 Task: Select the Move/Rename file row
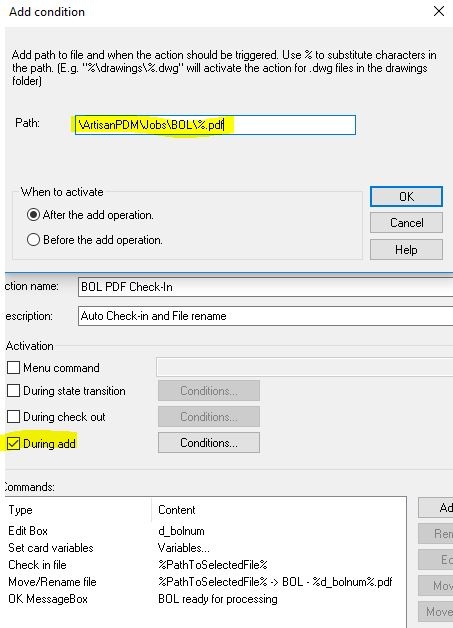coord(206,582)
